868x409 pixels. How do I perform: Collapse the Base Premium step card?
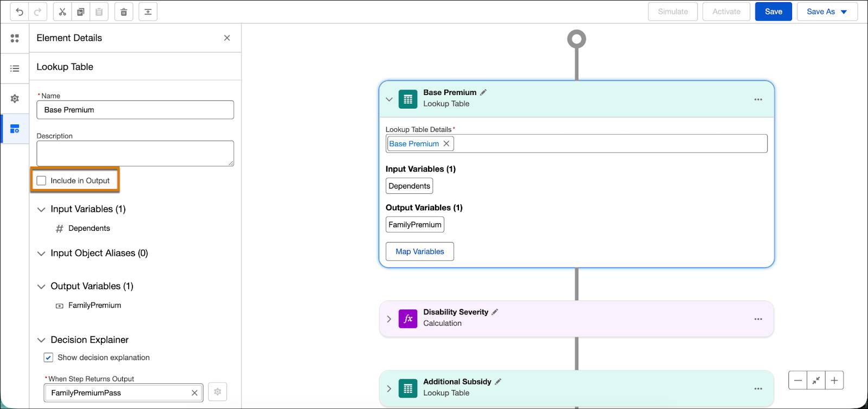click(x=389, y=99)
